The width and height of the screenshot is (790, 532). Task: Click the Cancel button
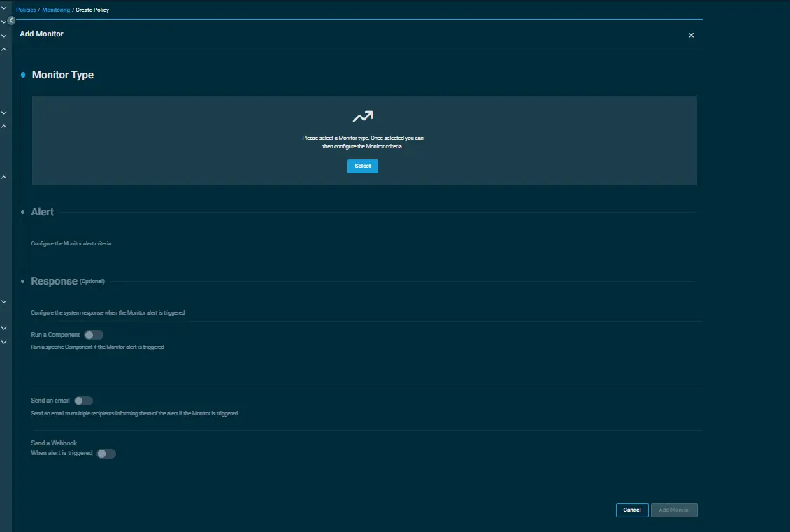click(631, 510)
